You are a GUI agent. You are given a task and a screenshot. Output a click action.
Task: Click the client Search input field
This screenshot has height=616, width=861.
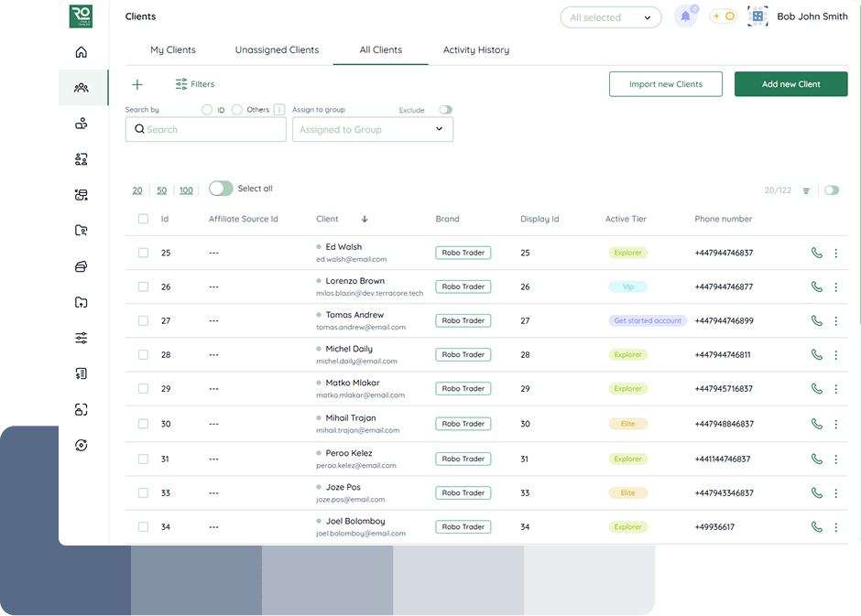(206, 130)
